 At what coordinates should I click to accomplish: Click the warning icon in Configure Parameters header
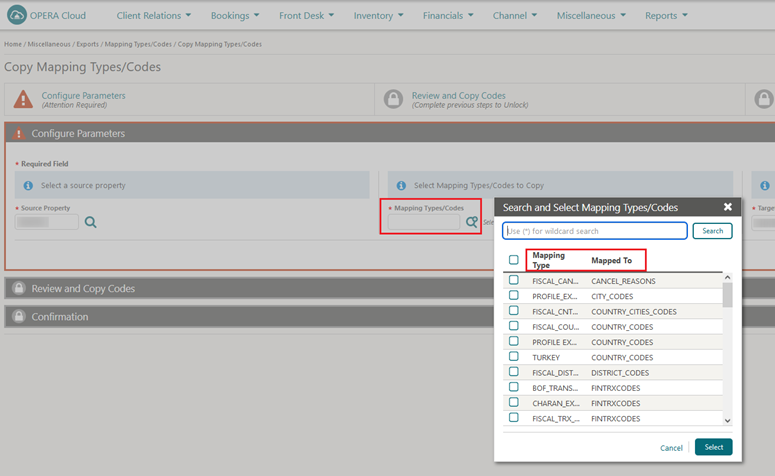19,133
